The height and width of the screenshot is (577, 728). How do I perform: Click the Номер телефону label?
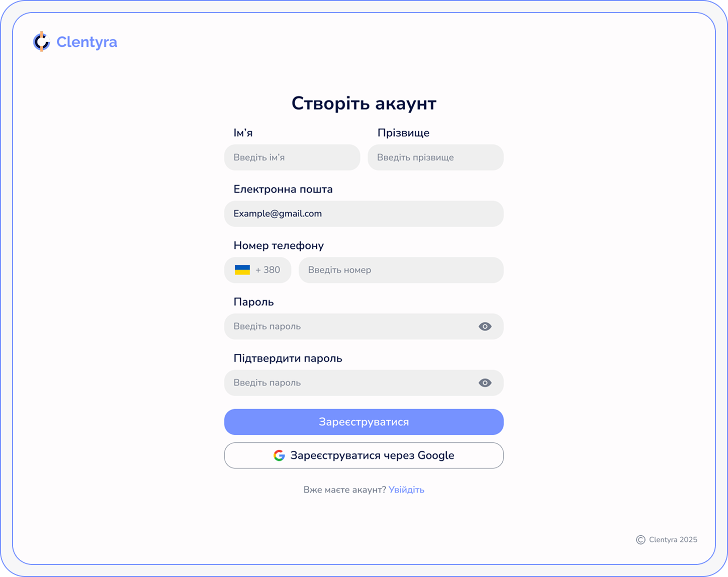coord(279,246)
